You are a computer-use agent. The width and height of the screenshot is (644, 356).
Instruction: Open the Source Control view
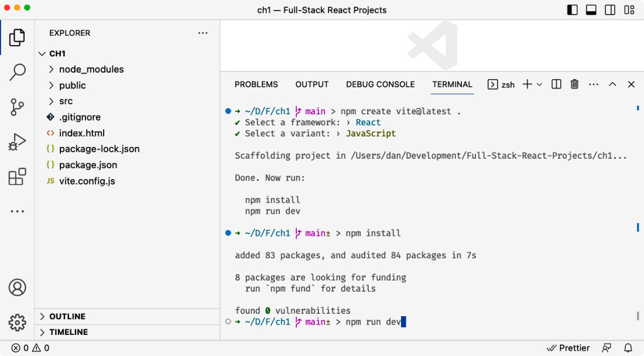tap(17, 107)
